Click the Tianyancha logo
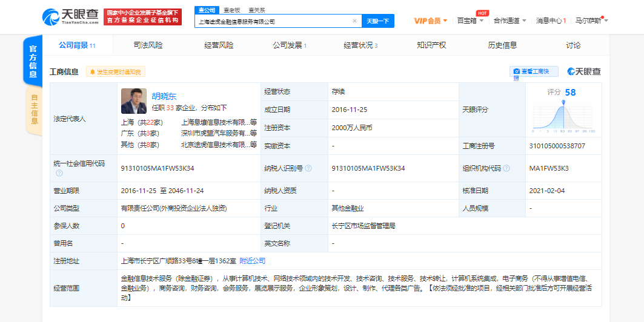Image resolution: width=644 pixels, height=322 pixels. [x=70, y=16]
